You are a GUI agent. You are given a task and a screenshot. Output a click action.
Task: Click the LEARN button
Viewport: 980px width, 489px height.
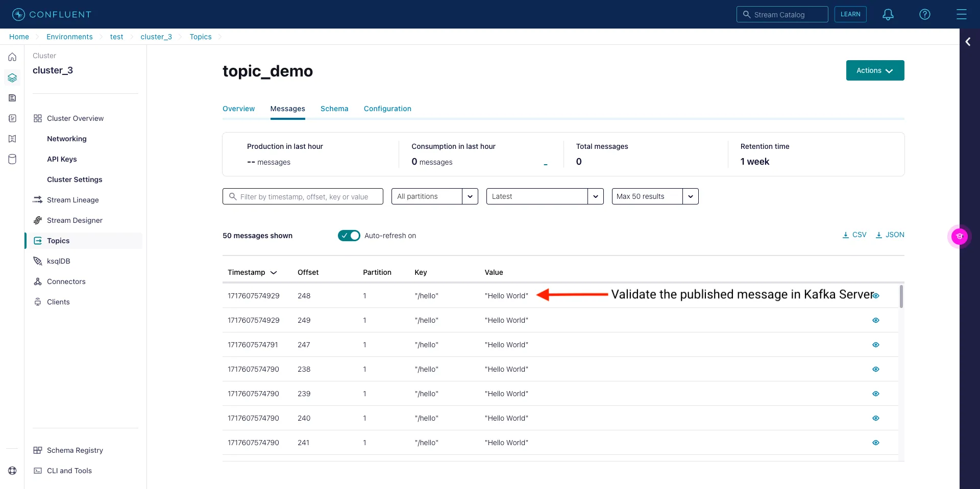point(850,14)
